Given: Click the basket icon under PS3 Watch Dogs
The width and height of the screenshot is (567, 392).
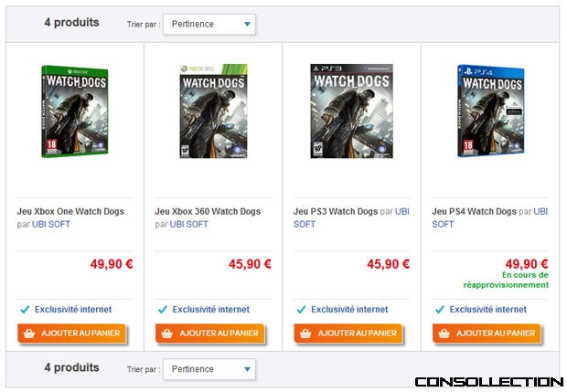Looking at the screenshot, I should point(305,334).
